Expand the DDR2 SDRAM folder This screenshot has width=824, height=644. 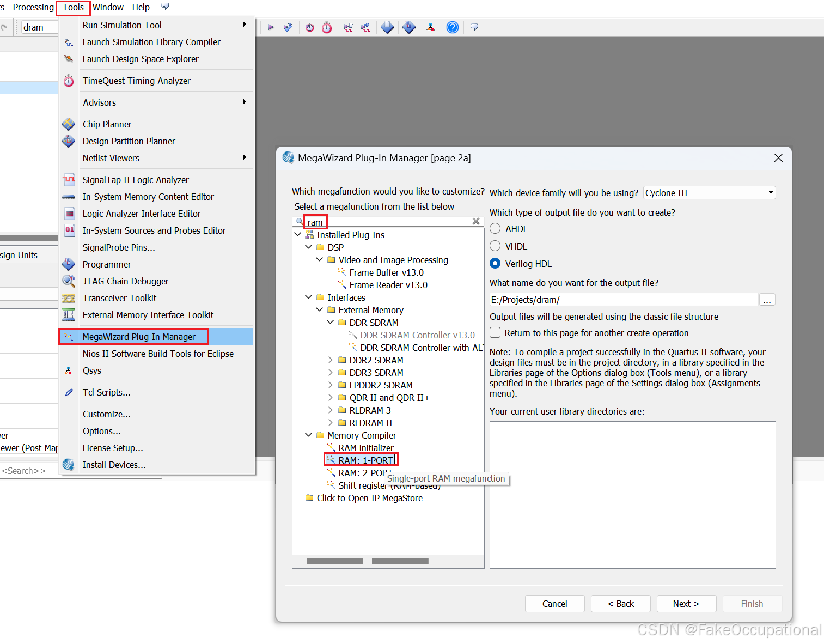330,360
